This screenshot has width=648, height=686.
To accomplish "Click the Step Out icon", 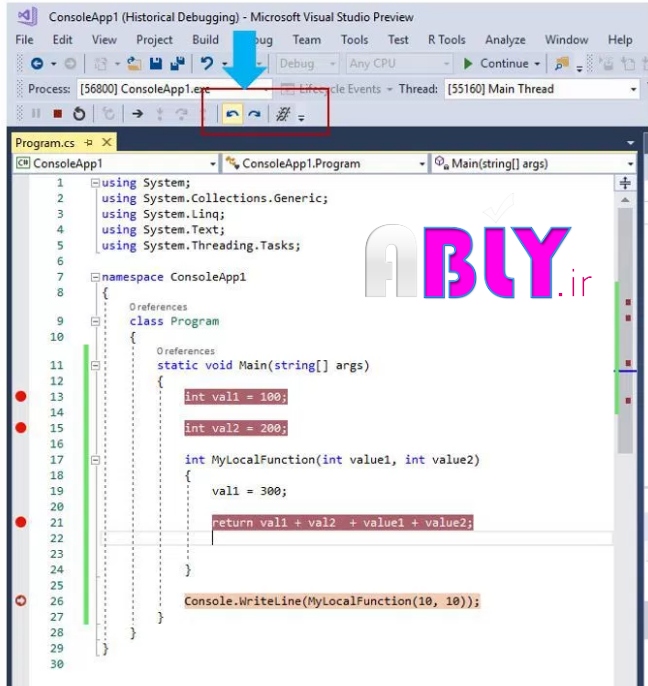I will click(x=203, y=114).
